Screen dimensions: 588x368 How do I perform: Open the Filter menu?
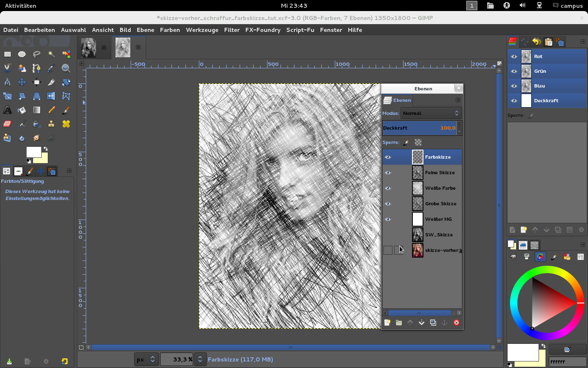click(x=232, y=30)
